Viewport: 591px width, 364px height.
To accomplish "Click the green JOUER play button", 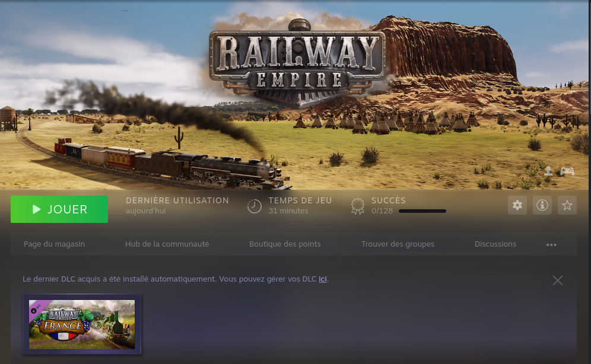I will 59,209.
